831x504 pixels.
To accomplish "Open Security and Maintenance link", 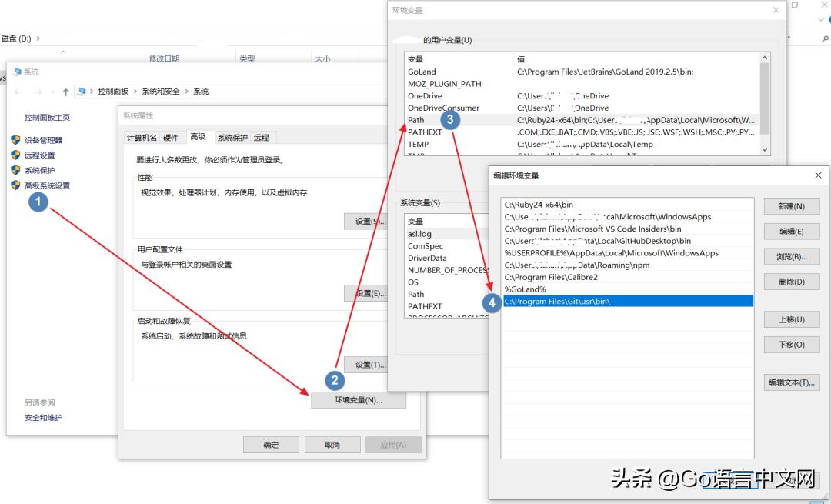I will pos(43,418).
